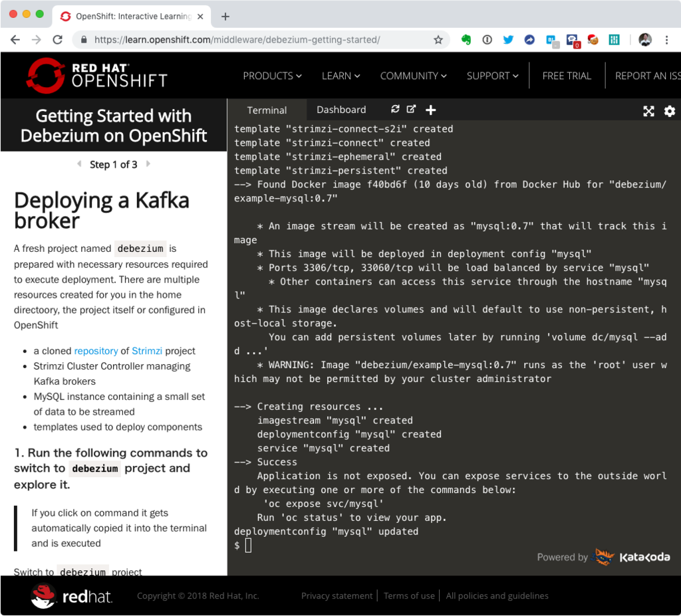
Task: Go to previous step arrow
Action: click(x=79, y=164)
